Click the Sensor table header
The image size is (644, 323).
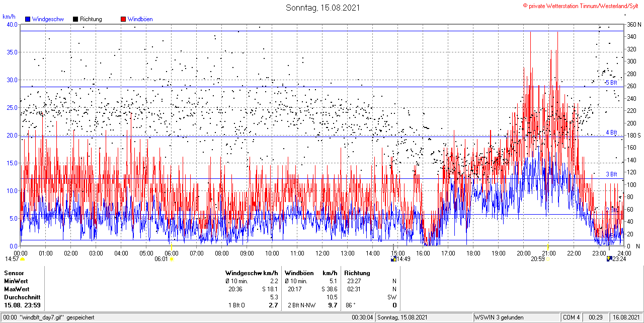click(x=14, y=273)
